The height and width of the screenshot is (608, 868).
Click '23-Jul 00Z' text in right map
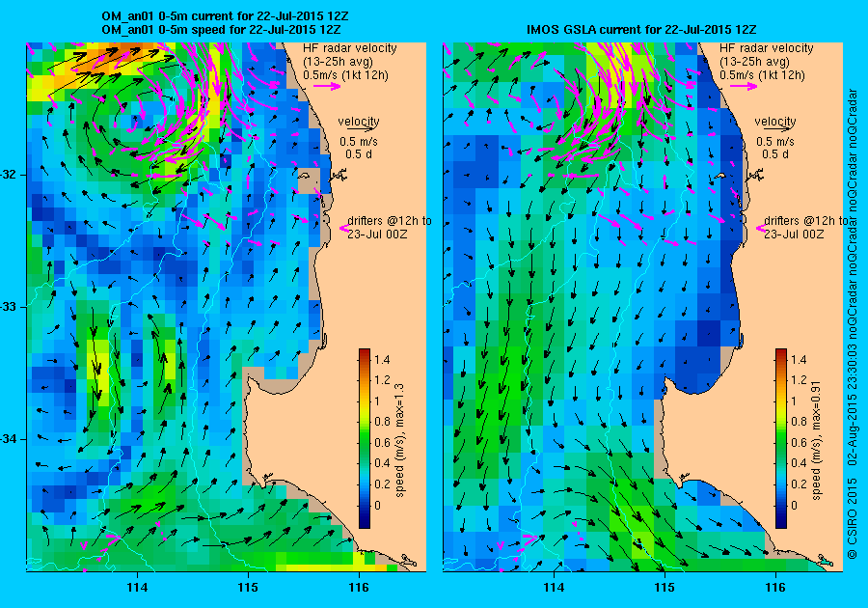tap(794, 235)
